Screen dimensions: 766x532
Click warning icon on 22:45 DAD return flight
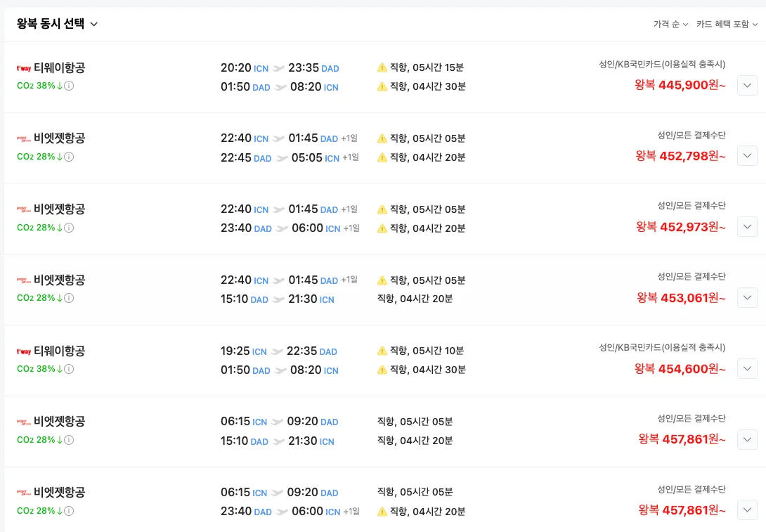coord(382,157)
